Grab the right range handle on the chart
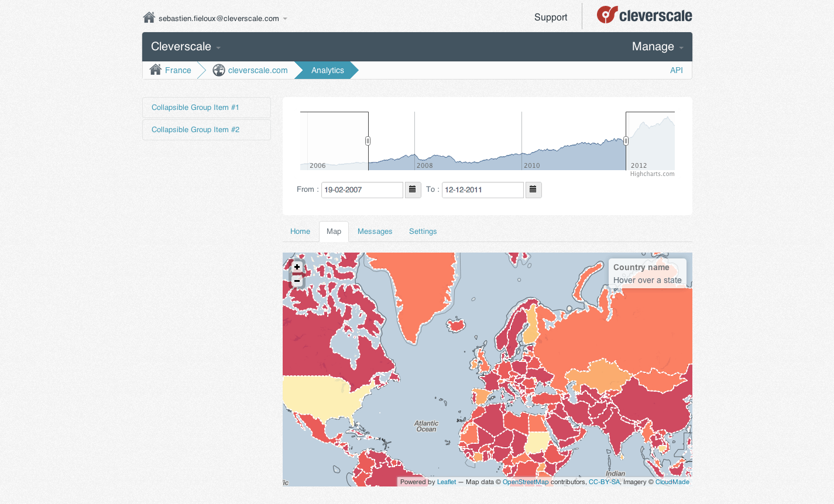834x504 pixels. tap(626, 141)
